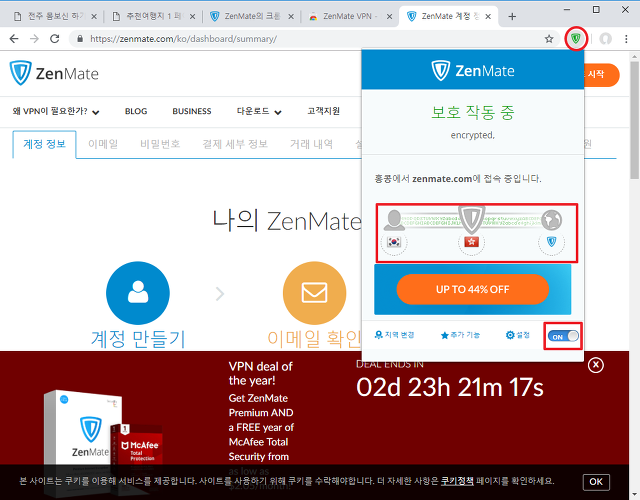Open the 고객지원 menu item

[x=323, y=111]
